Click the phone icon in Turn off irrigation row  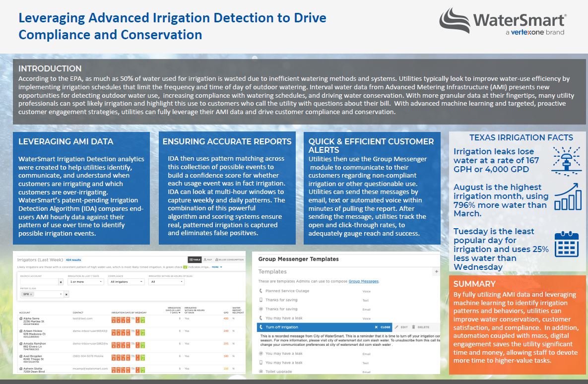tap(261, 327)
